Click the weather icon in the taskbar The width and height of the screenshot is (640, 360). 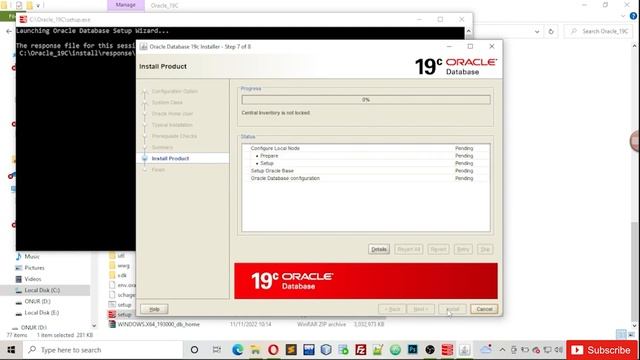[486, 350]
